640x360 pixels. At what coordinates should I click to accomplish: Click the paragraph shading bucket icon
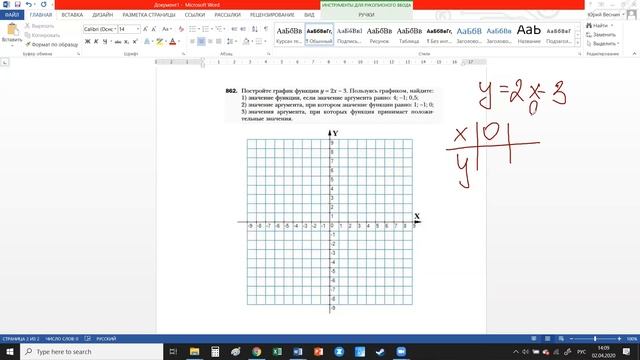(246, 41)
